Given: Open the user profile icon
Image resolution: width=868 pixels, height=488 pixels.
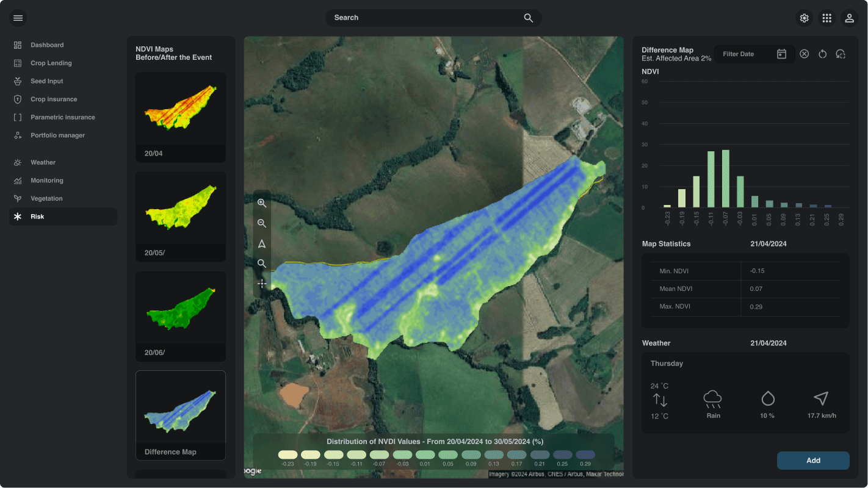Looking at the screenshot, I should click(x=849, y=18).
